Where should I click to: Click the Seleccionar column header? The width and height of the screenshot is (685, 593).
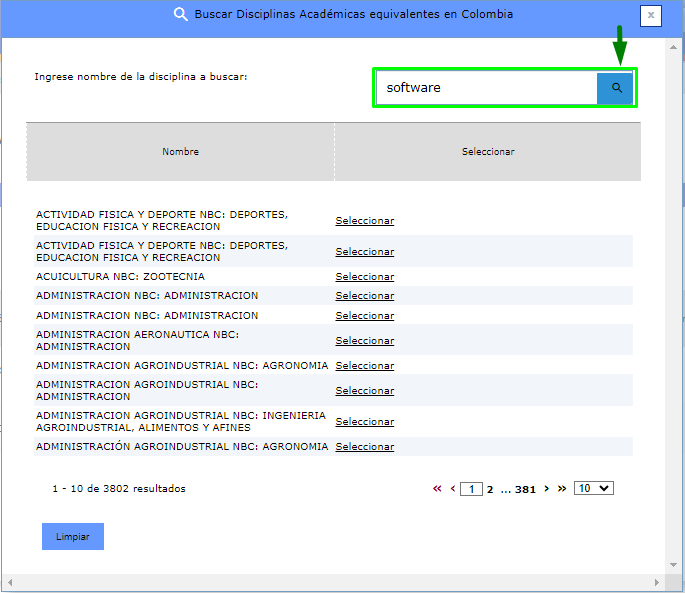tap(487, 152)
